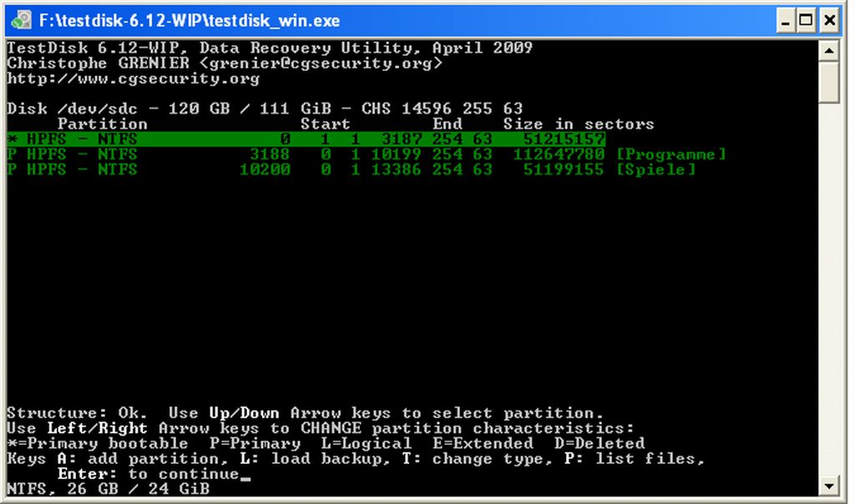The height and width of the screenshot is (504, 855).
Task: Click the 'E=Extended' legend text
Action: coord(483,444)
